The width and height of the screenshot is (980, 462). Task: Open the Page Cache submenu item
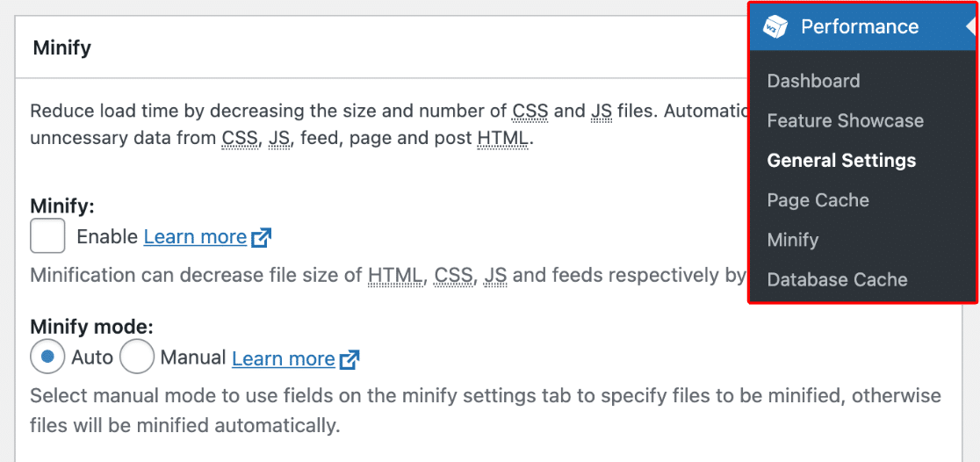click(818, 200)
